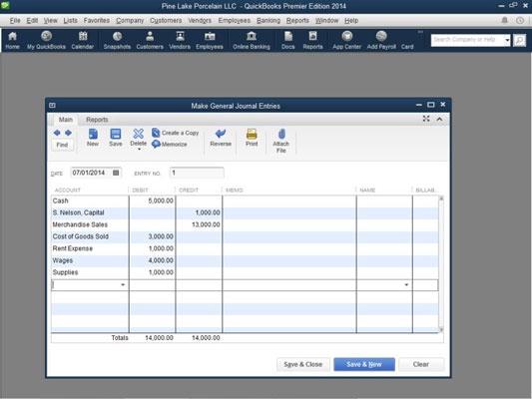The width and height of the screenshot is (532, 399).
Task: Click the Save & Close button
Action: pyautogui.click(x=303, y=364)
